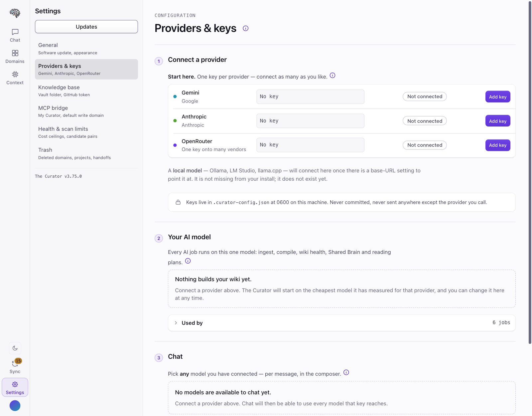This screenshot has height=416, width=532.
Task: Add key for OpenRouter provider
Action: [x=498, y=145]
